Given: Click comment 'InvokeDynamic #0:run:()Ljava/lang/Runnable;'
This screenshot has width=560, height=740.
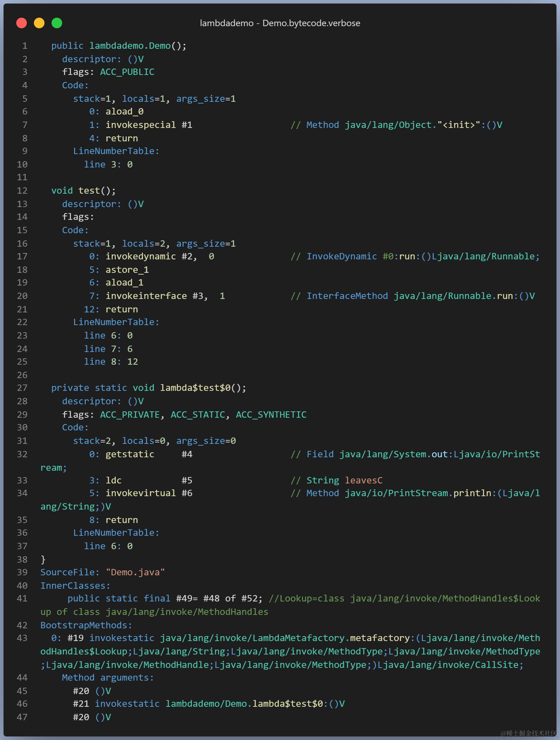Looking at the screenshot, I should coord(423,257).
